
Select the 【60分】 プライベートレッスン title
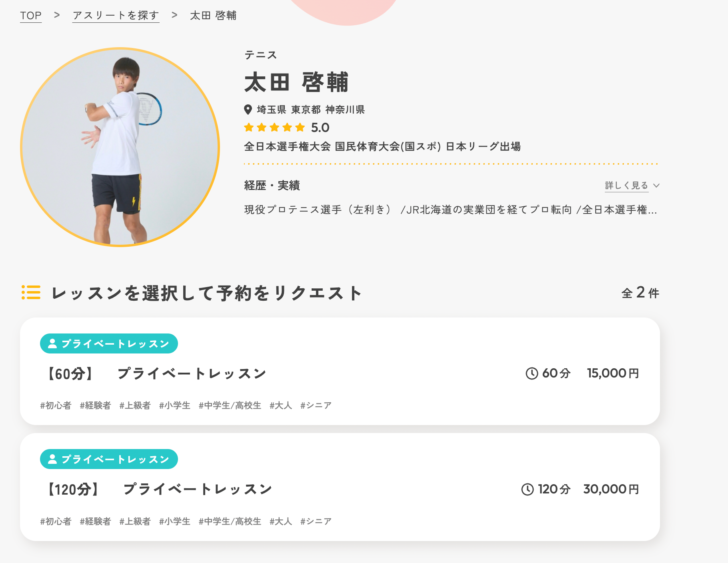156,374
